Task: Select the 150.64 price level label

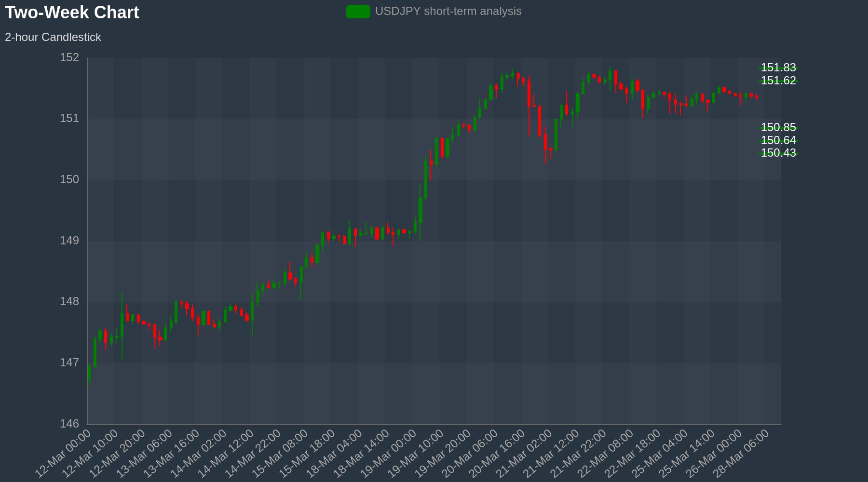Action: [x=778, y=140]
